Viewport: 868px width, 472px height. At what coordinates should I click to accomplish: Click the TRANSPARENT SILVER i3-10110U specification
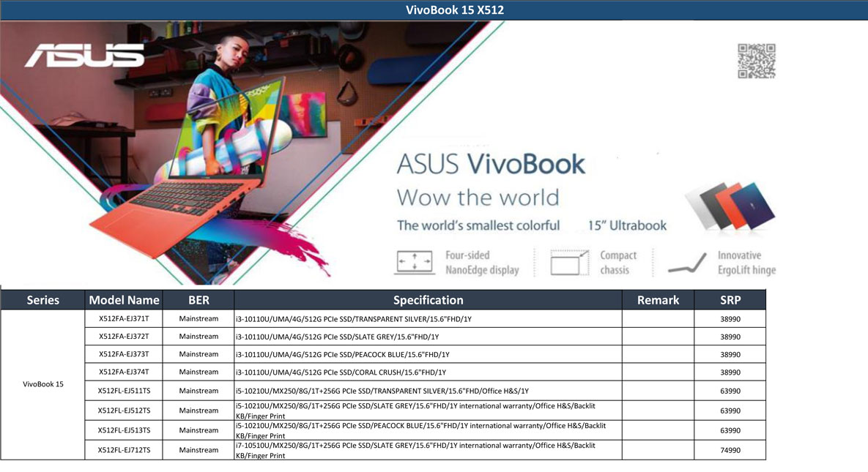428,319
